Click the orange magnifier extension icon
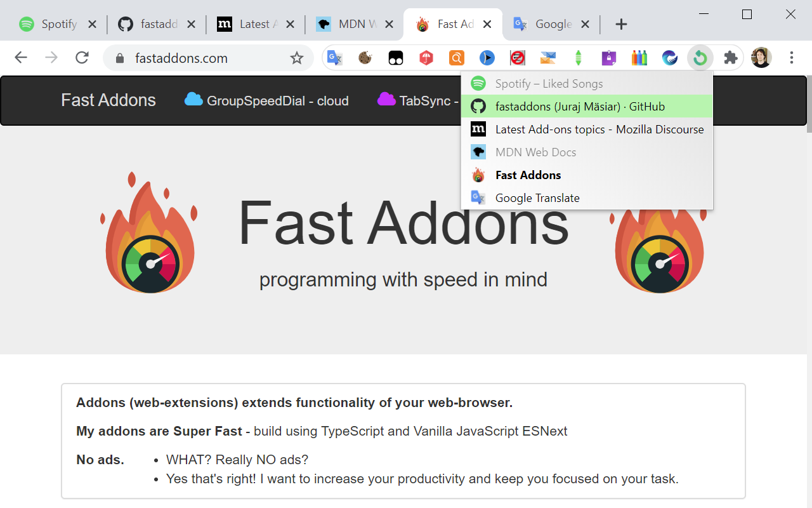812x508 pixels. click(457, 58)
